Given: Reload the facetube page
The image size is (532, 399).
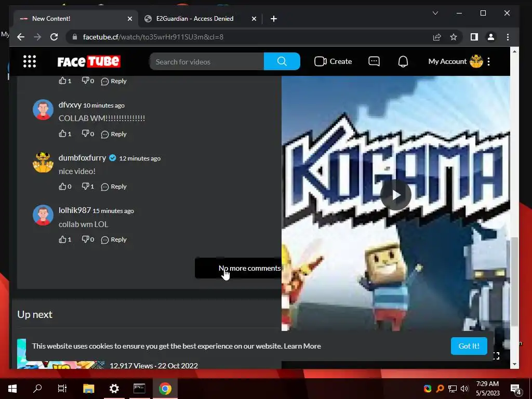Looking at the screenshot, I should pos(54,37).
